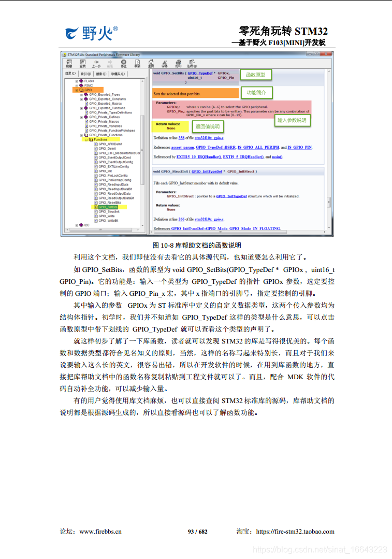Image resolution: width=392 pixels, height=559 pixels.
Task: Click page icon beside GPIO_Exported_Macros
Action: pyautogui.click(x=86, y=104)
